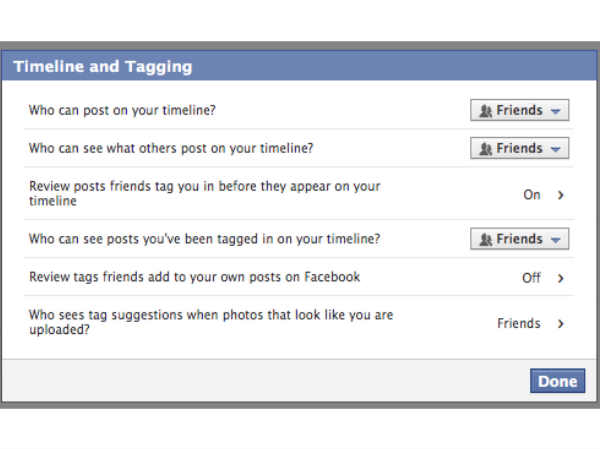Click the chevron arrow next to 'On'

pyautogui.click(x=561, y=195)
